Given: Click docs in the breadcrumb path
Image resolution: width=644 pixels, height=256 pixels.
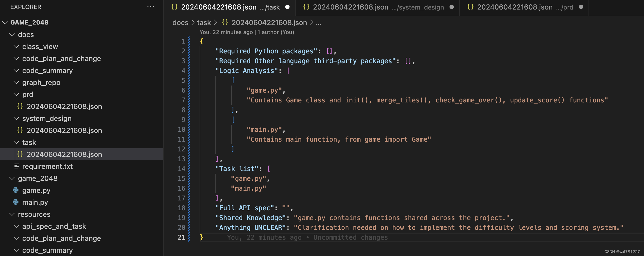Looking at the screenshot, I should pyautogui.click(x=180, y=22).
